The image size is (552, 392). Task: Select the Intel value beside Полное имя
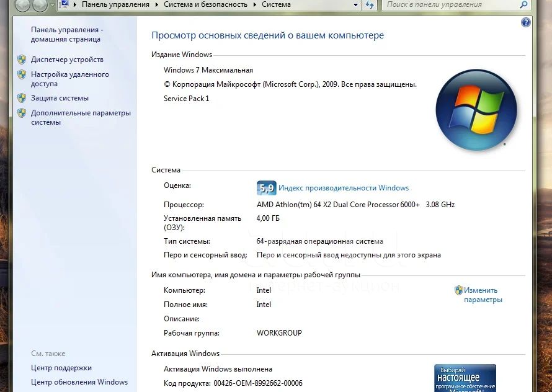264,305
